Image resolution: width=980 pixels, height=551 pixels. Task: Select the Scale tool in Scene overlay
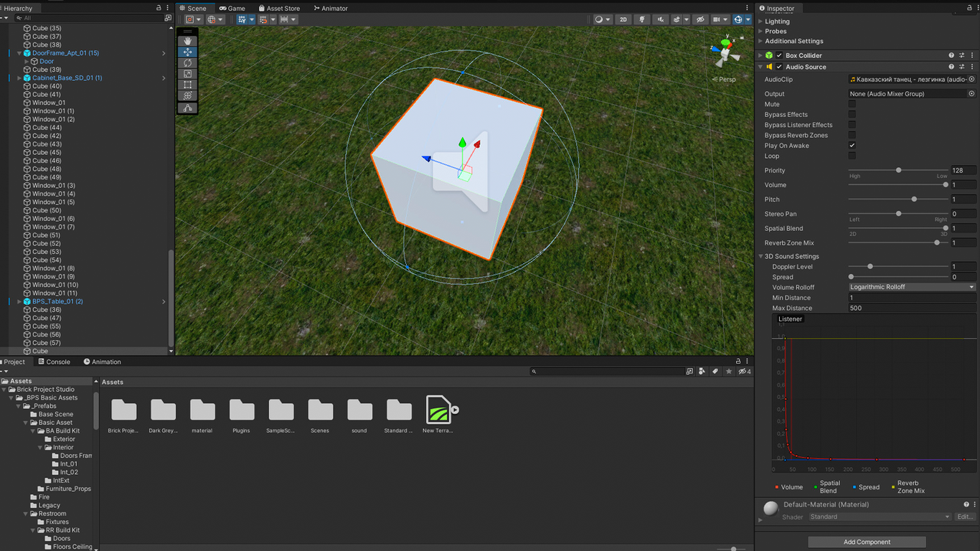point(187,74)
